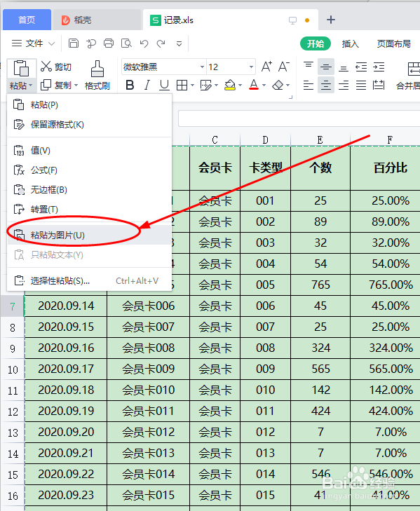Expand the 复制 dropdown arrow
The height and width of the screenshot is (511, 420).
point(76,86)
